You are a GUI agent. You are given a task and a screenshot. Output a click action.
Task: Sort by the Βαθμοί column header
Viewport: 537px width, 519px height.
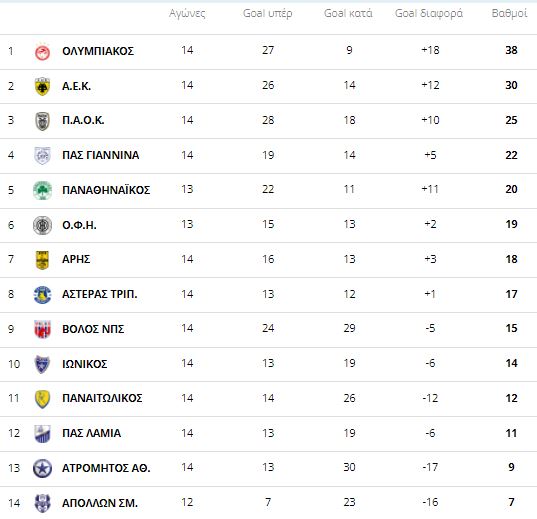(509, 13)
